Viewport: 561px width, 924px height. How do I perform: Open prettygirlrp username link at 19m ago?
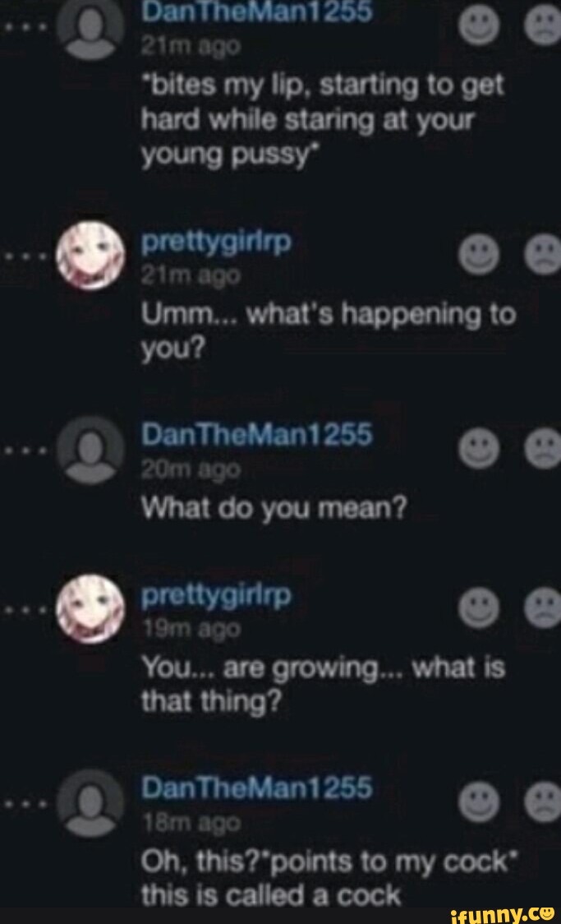pyautogui.click(x=216, y=597)
